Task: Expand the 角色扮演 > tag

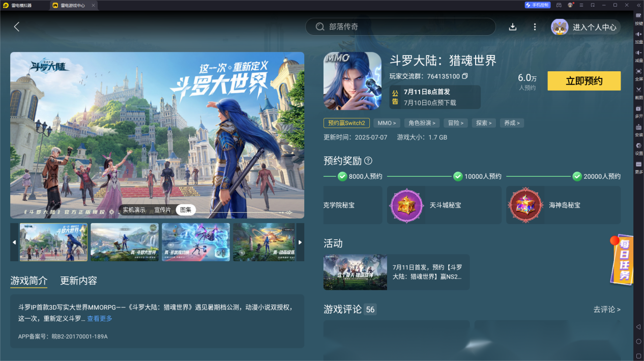Action: click(422, 123)
